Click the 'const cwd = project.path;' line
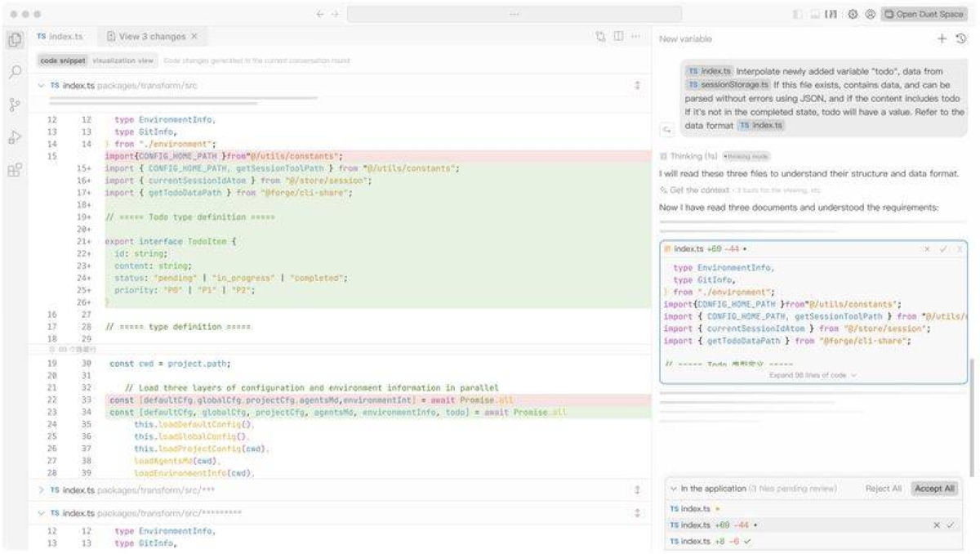This screenshot has height=554, width=980. pyautogui.click(x=171, y=364)
